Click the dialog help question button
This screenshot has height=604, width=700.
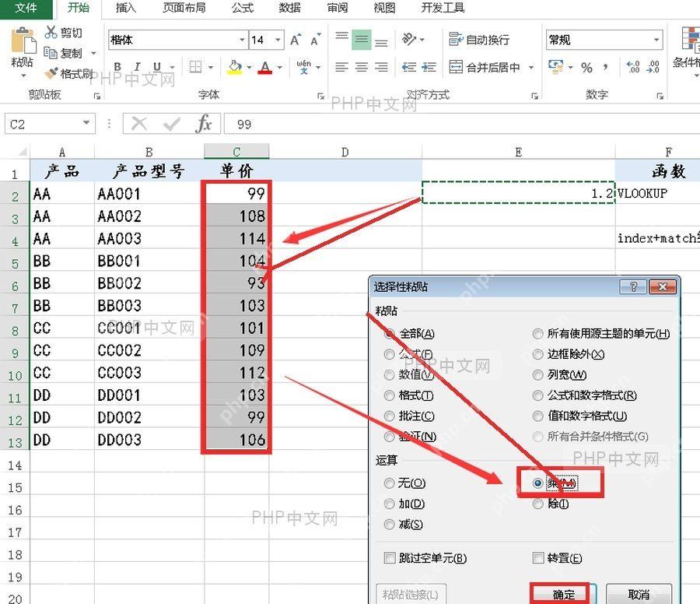click(x=633, y=286)
